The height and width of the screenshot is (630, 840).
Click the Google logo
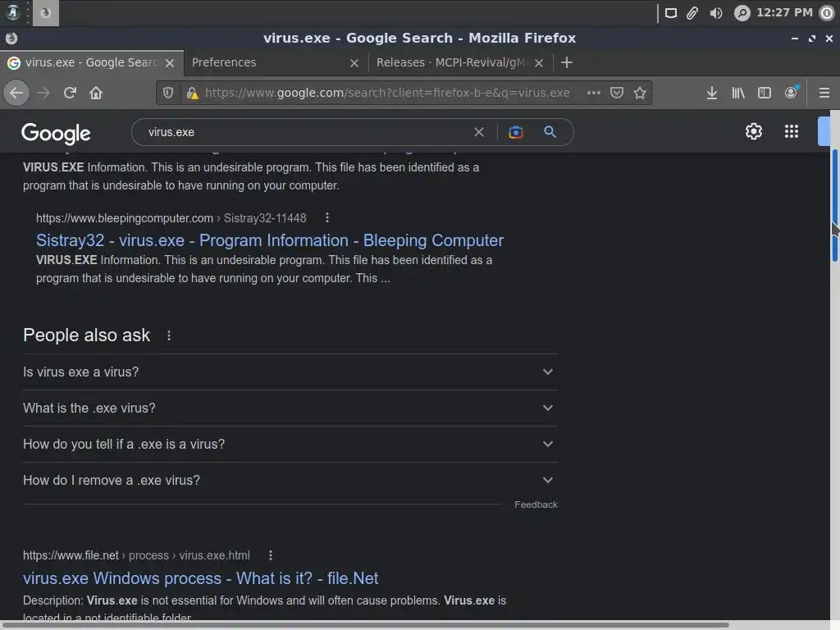point(56,134)
